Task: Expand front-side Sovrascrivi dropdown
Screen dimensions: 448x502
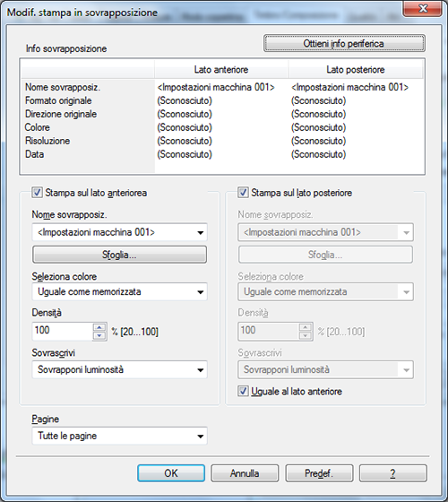Action: click(x=120, y=369)
